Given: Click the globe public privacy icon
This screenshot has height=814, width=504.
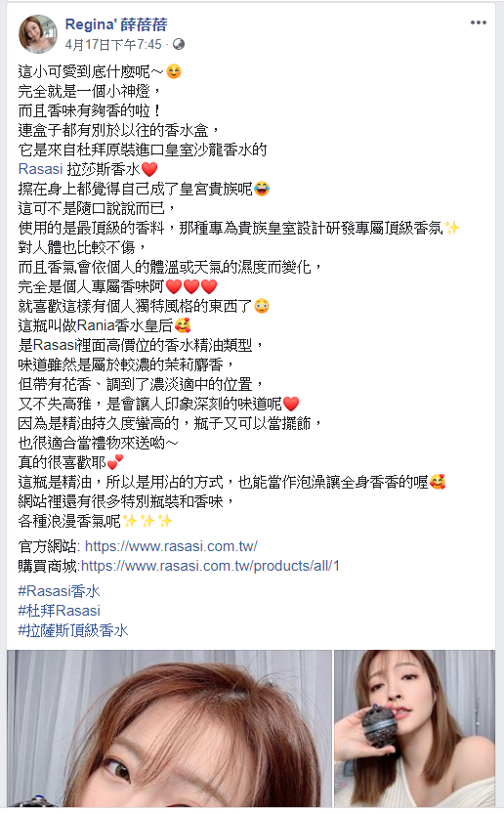Looking at the screenshot, I should 179,44.
